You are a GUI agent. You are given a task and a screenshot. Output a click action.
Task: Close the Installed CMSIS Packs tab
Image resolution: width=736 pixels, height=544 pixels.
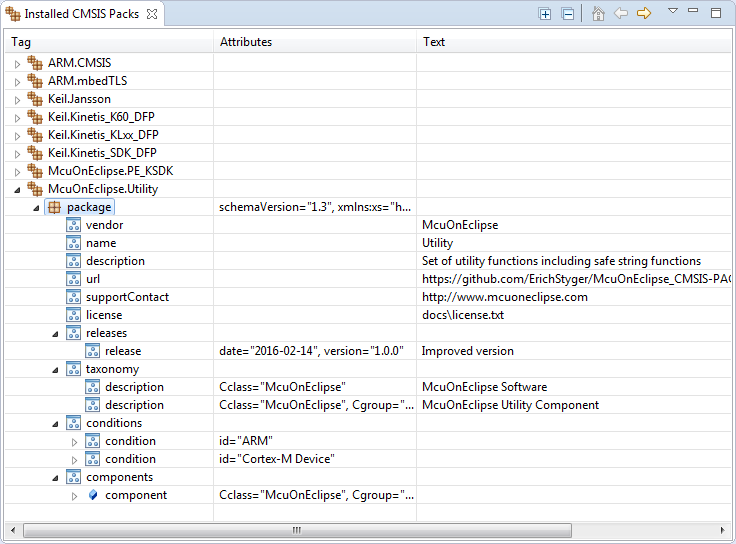click(151, 14)
